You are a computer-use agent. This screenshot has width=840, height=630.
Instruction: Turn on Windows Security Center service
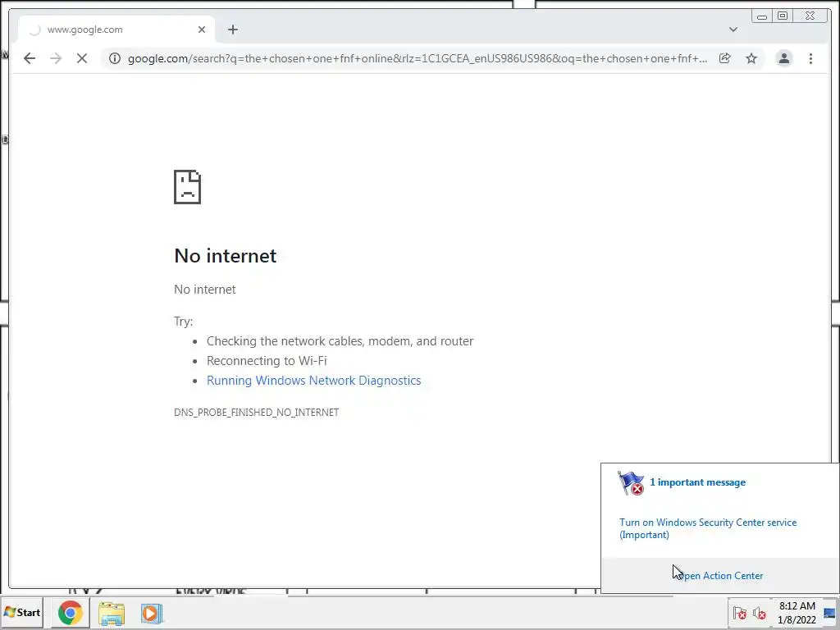click(708, 528)
